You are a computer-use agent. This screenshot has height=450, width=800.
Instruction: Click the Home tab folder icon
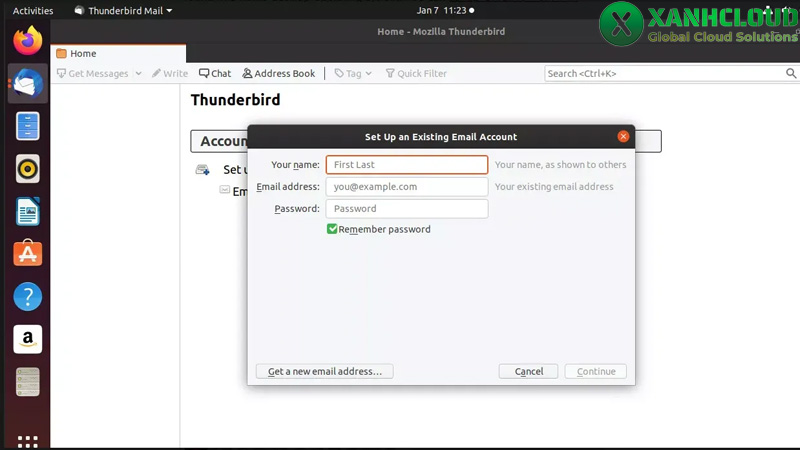pos(61,54)
